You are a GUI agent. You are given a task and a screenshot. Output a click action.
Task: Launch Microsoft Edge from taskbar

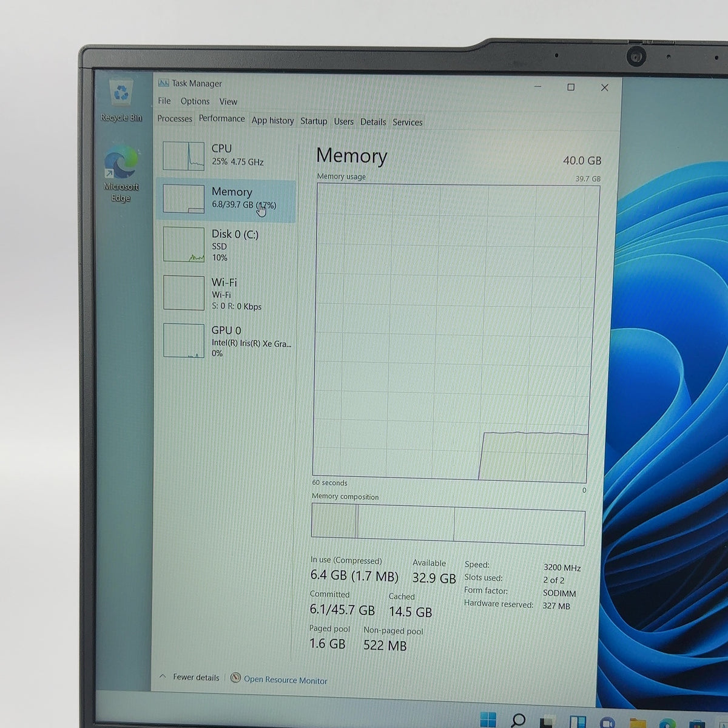tap(668, 723)
